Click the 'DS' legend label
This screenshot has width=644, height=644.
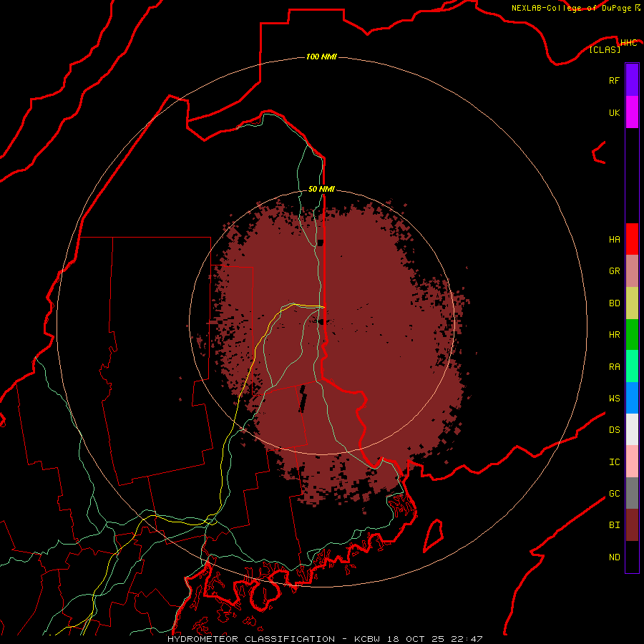click(614, 430)
